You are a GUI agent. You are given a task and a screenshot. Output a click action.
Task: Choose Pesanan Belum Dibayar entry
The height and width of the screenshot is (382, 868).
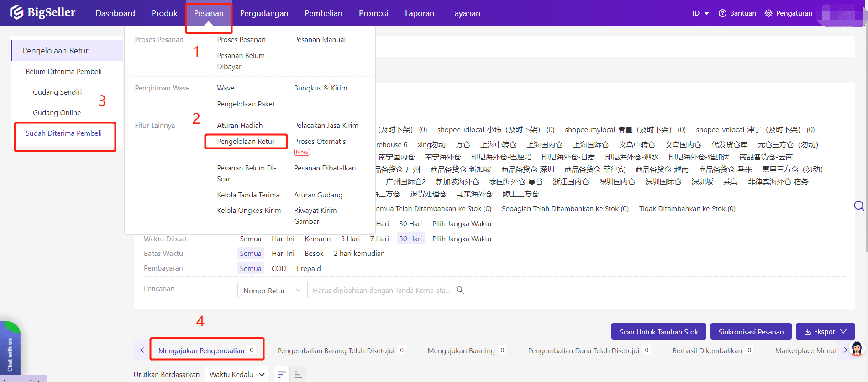241,61
